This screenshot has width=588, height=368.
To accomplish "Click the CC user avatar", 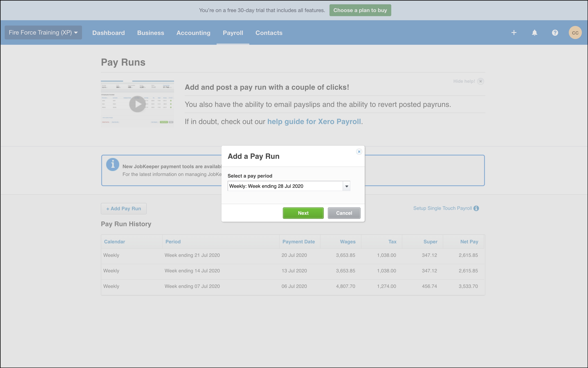I will [575, 33].
